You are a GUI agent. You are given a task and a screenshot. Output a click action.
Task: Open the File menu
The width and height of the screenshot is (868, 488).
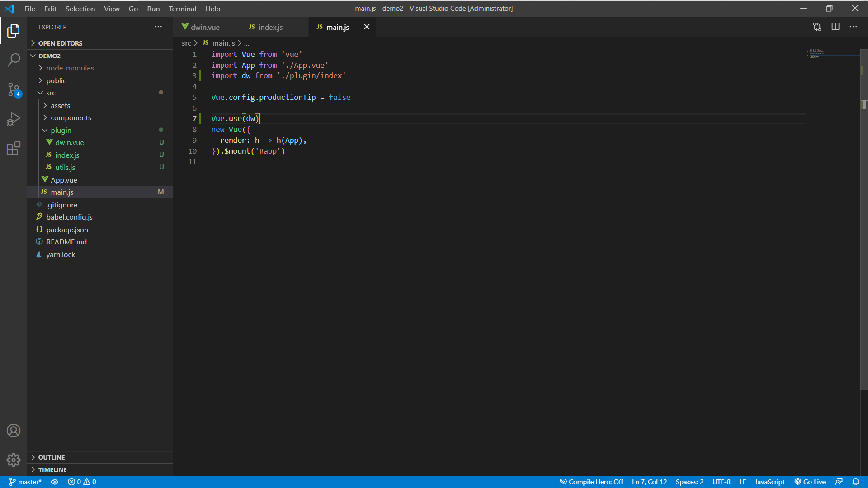point(30,9)
